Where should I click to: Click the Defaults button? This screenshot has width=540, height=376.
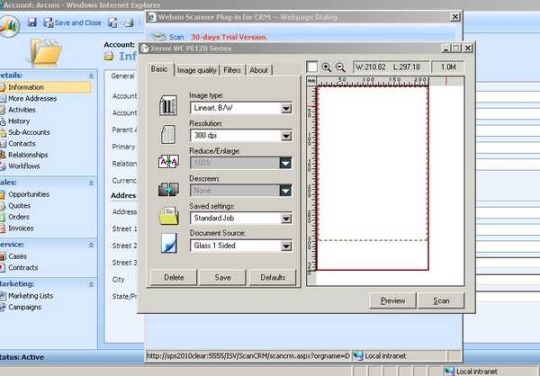click(272, 277)
